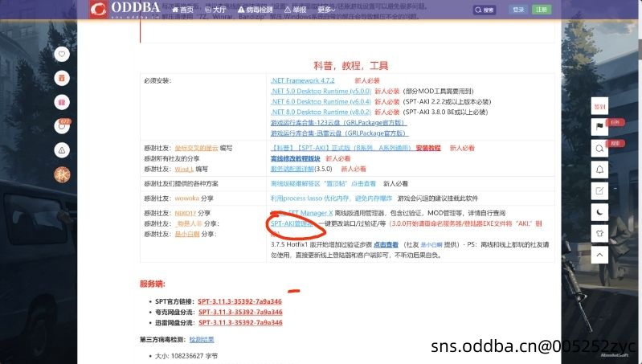Open 游戏运行库合集-迅雷云盘 link
This screenshot has height=364, width=642.
339,133
